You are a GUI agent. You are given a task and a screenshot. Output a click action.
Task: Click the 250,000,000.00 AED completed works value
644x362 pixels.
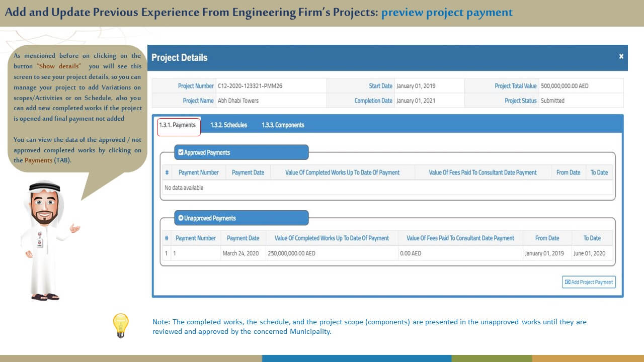[291, 253]
